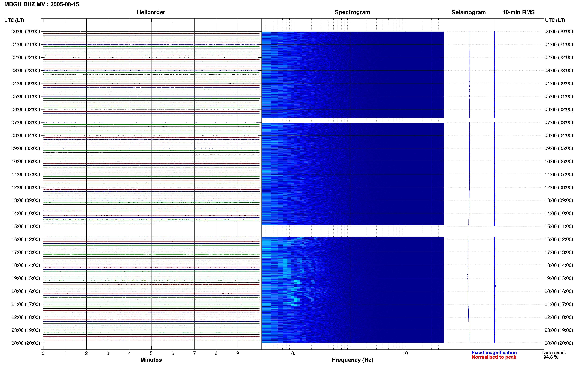The height and width of the screenshot is (368, 588).
Task: Click the red 'Normalised to peak' legend text
Action: pyautogui.click(x=494, y=357)
